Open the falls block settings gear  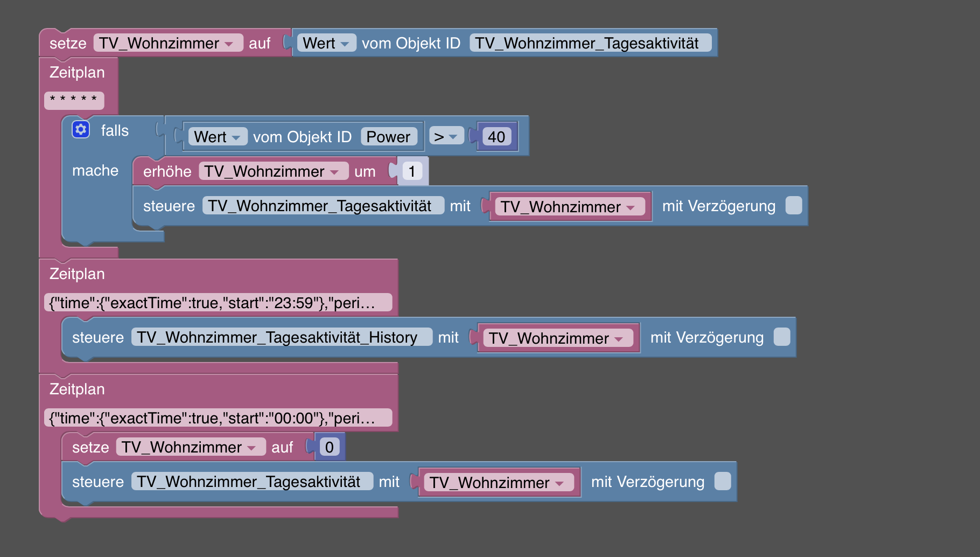click(x=81, y=129)
